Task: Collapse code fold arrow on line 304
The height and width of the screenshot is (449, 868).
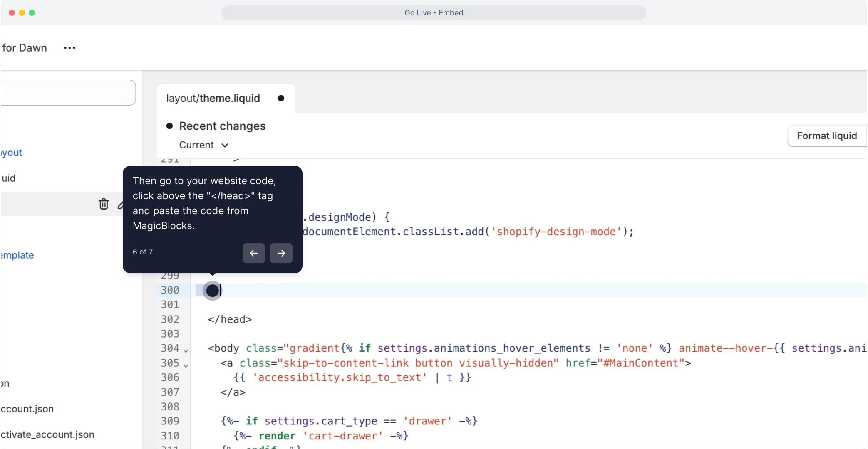Action: [186, 350]
